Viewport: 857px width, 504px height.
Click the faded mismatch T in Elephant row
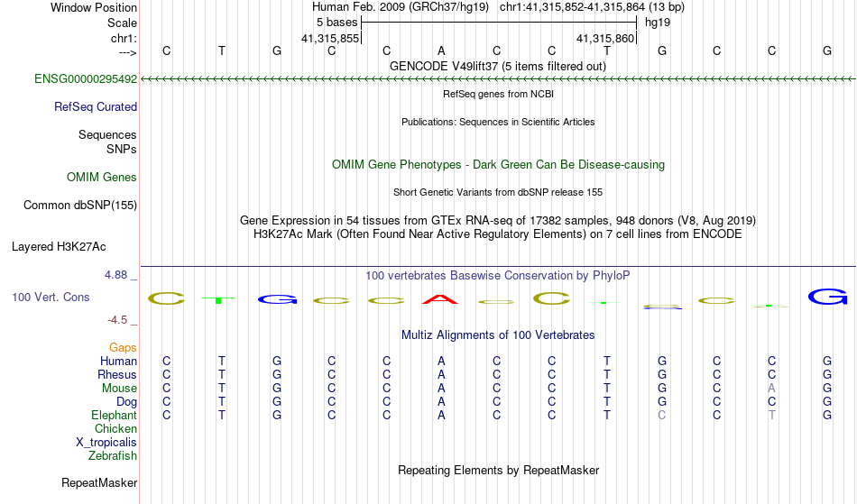point(771,415)
